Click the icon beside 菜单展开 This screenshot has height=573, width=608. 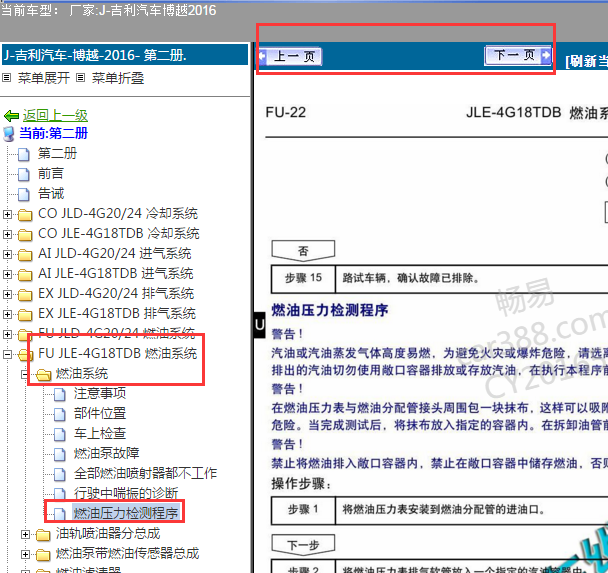[x=7, y=78]
